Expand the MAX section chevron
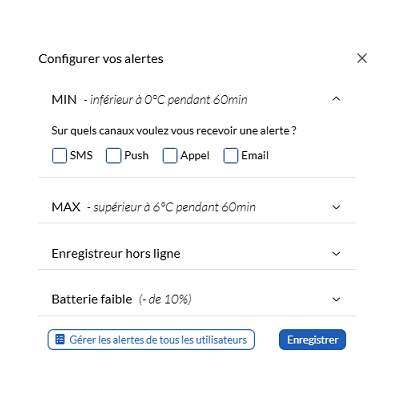 pyautogui.click(x=336, y=207)
